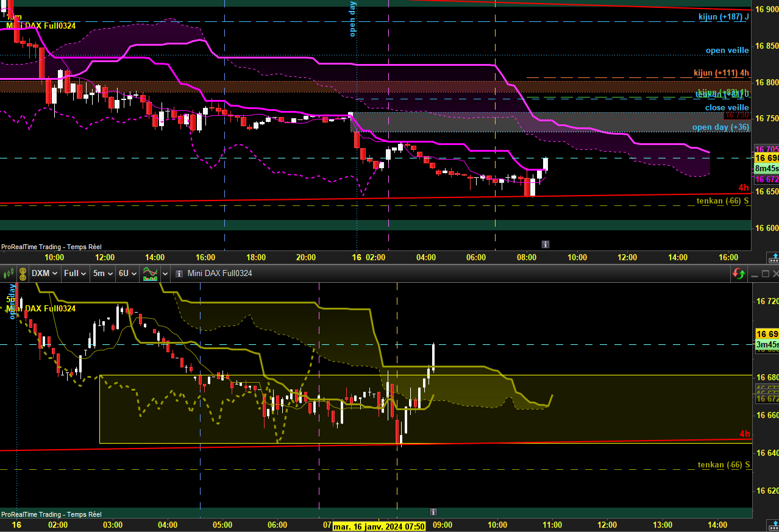Click the 'tenkan (-66) S' label in lower chart

(724, 464)
